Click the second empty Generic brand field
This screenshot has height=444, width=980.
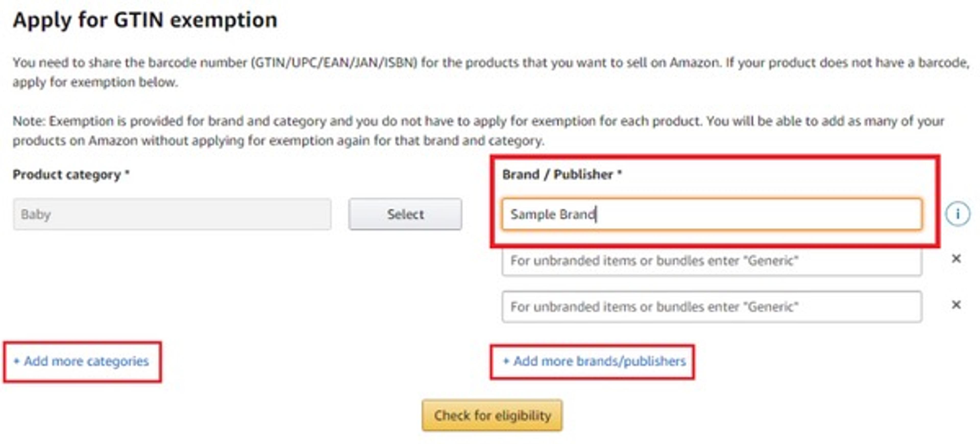click(712, 261)
